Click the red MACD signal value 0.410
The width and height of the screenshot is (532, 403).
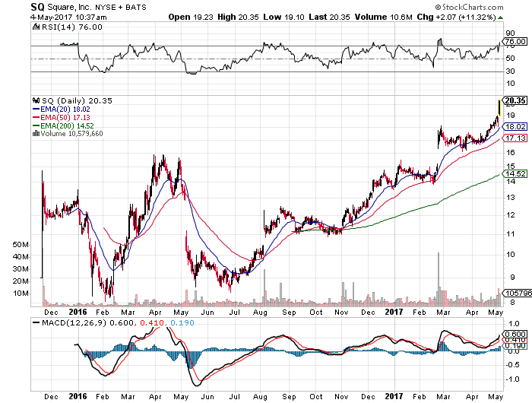[152, 322]
